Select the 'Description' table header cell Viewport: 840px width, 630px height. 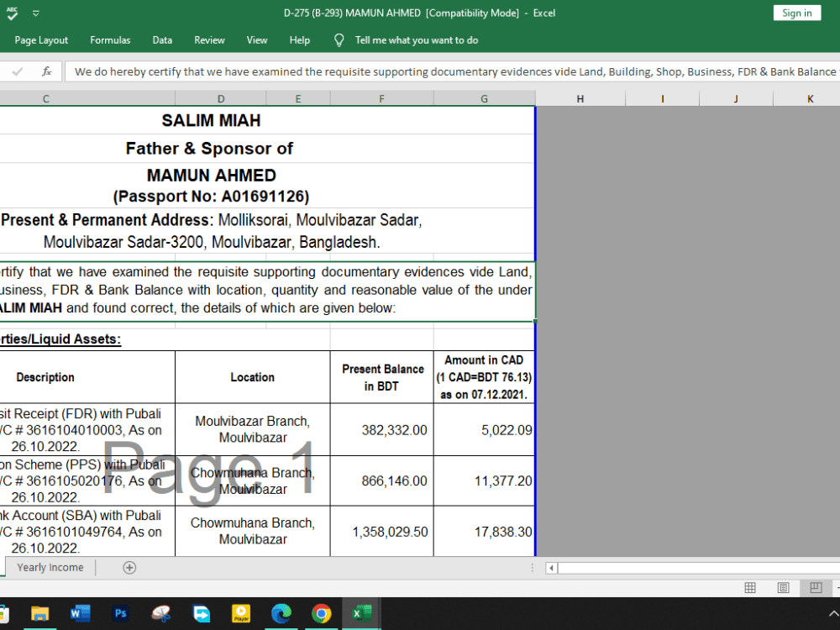pos(87,377)
